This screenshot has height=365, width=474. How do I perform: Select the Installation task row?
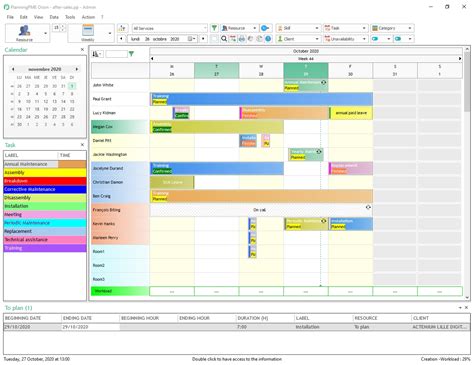click(x=45, y=206)
